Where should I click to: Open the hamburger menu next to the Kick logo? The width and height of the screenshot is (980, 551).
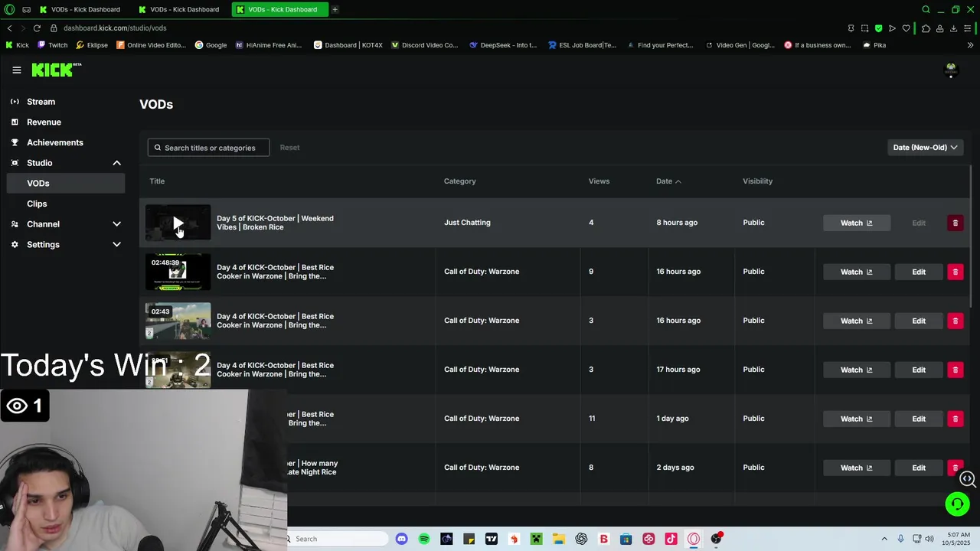(17, 70)
